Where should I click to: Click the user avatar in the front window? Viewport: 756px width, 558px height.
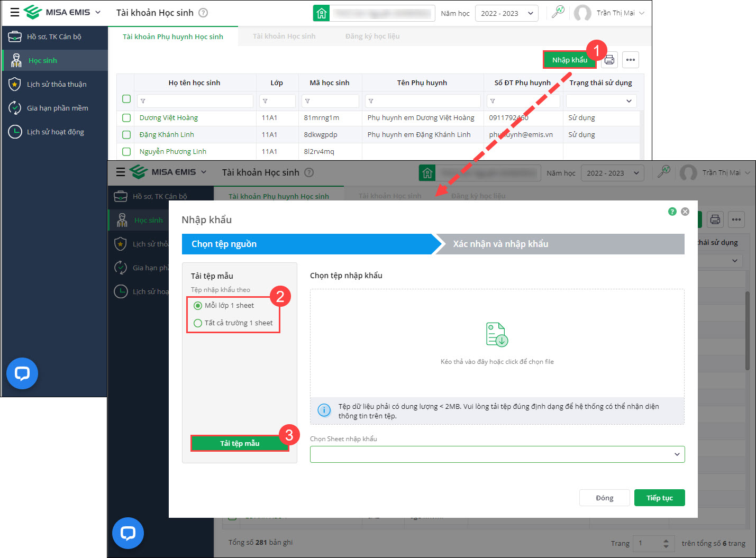(688, 173)
